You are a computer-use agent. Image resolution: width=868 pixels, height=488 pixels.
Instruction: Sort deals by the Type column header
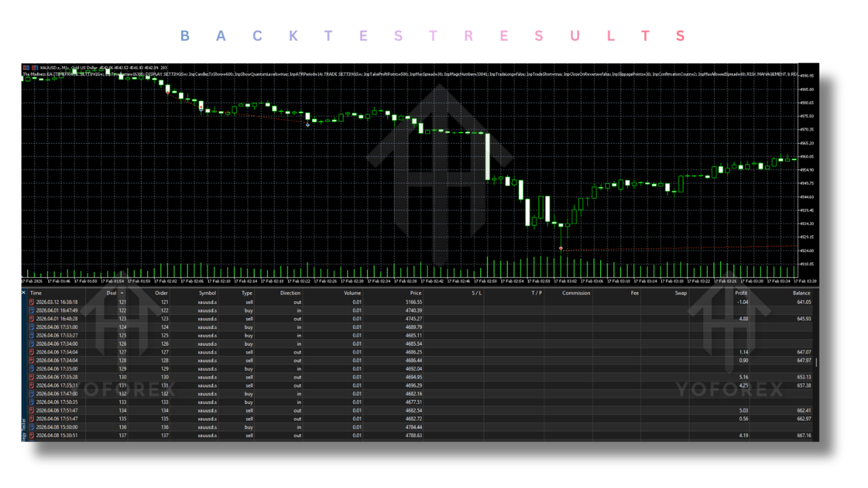(247, 293)
